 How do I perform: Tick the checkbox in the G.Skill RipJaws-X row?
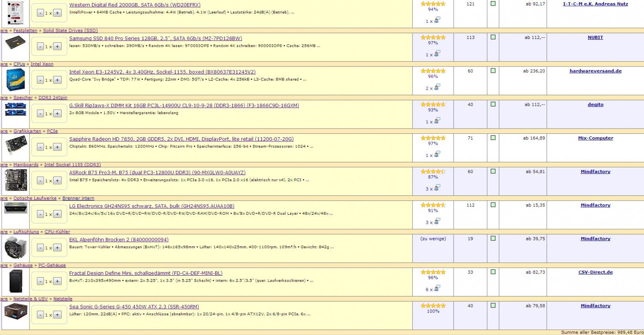tap(493, 104)
